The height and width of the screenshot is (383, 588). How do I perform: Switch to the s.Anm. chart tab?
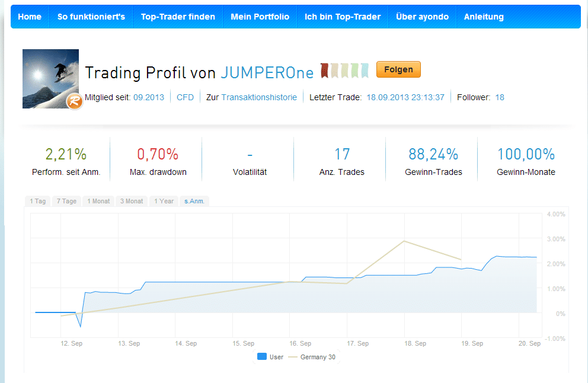pos(194,201)
